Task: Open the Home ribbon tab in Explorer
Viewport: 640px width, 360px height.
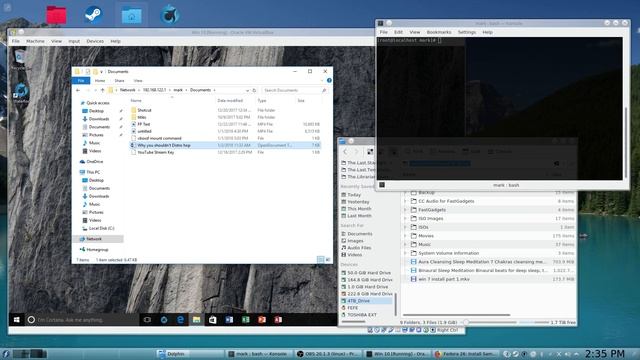Action: pyautogui.click(x=100, y=80)
